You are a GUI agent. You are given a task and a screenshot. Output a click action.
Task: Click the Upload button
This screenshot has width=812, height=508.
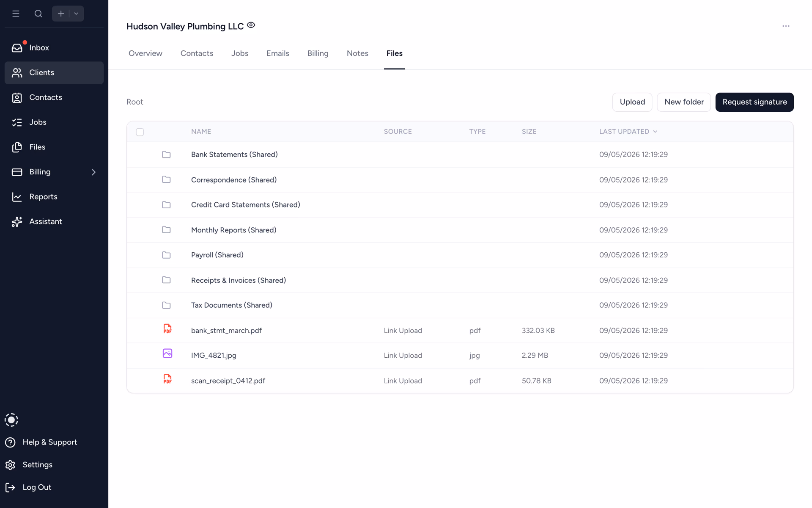point(632,102)
